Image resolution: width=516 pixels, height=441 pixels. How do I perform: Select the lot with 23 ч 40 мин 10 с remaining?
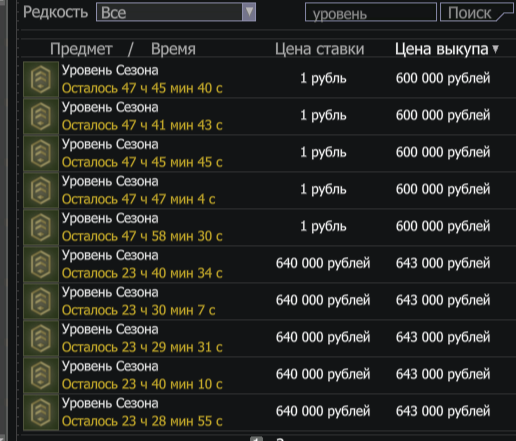point(269,375)
